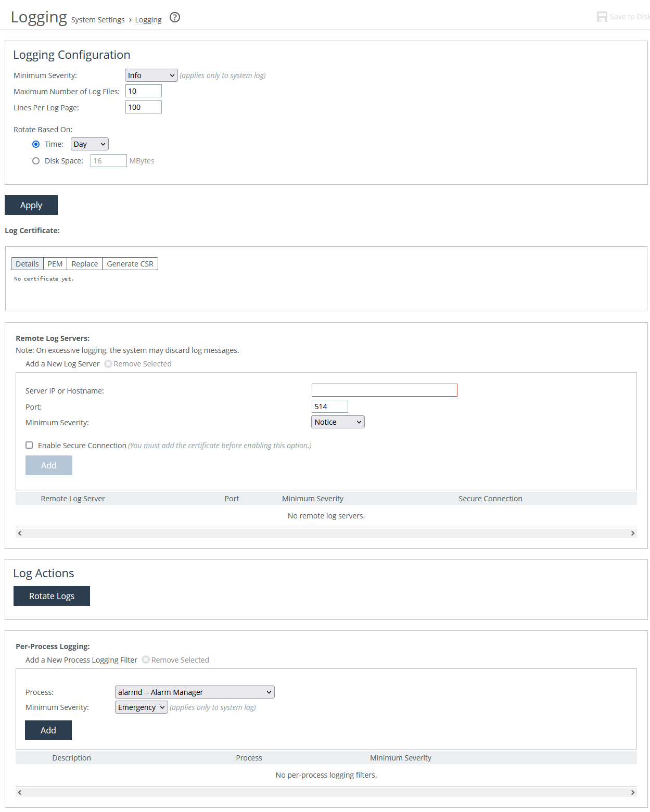Viewport: 650px width, 812px height.
Task: Expand the Day rotation time dropdown
Action: tap(90, 144)
